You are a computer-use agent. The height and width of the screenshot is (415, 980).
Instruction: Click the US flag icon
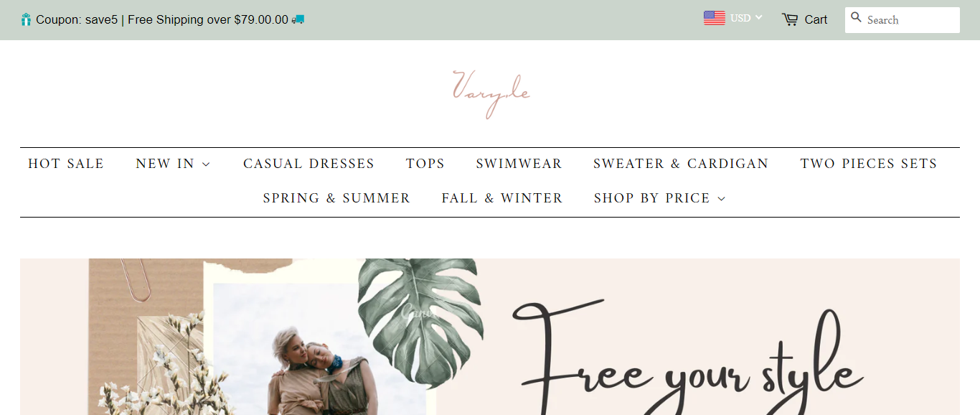(x=714, y=18)
